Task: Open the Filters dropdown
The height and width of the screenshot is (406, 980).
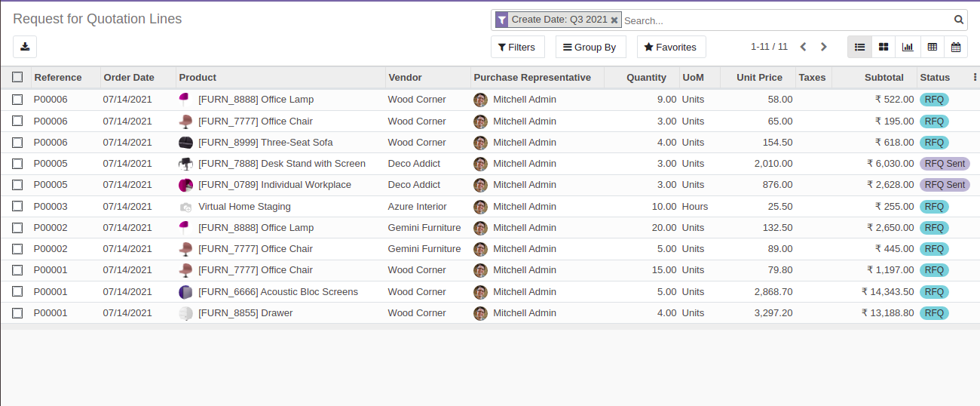Action: pos(517,47)
